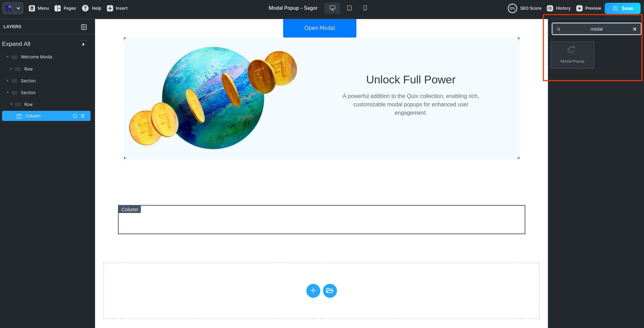Expand the first Section layer
The height and width of the screenshot is (328, 644).
click(x=8, y=81)
